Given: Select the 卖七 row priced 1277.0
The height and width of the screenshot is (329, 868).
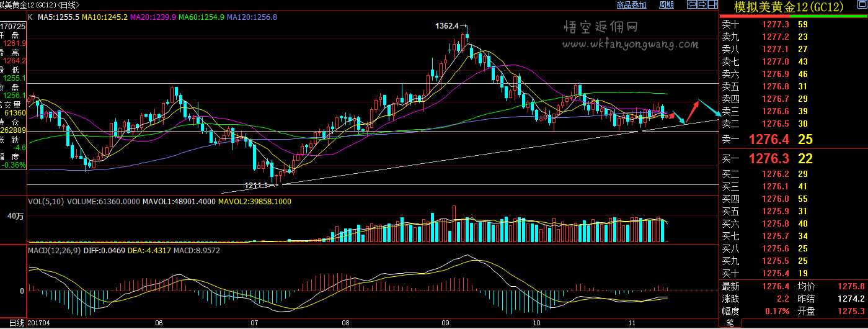Looking at the screenshot, I should [793, 61].
